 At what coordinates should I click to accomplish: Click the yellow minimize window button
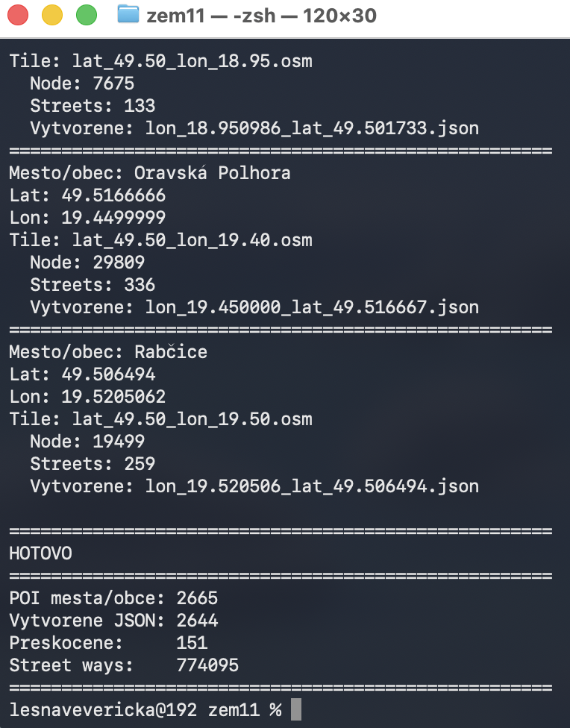click(52, 16)
